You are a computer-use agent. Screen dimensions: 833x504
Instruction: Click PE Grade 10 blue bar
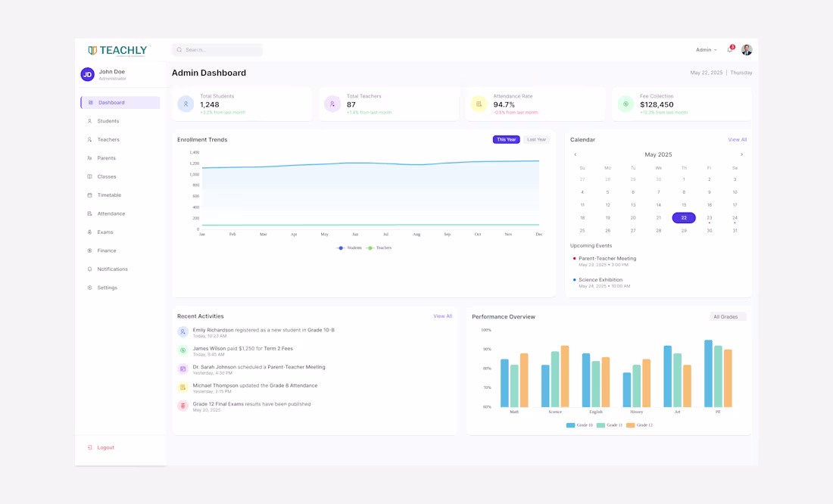(708, 374)
